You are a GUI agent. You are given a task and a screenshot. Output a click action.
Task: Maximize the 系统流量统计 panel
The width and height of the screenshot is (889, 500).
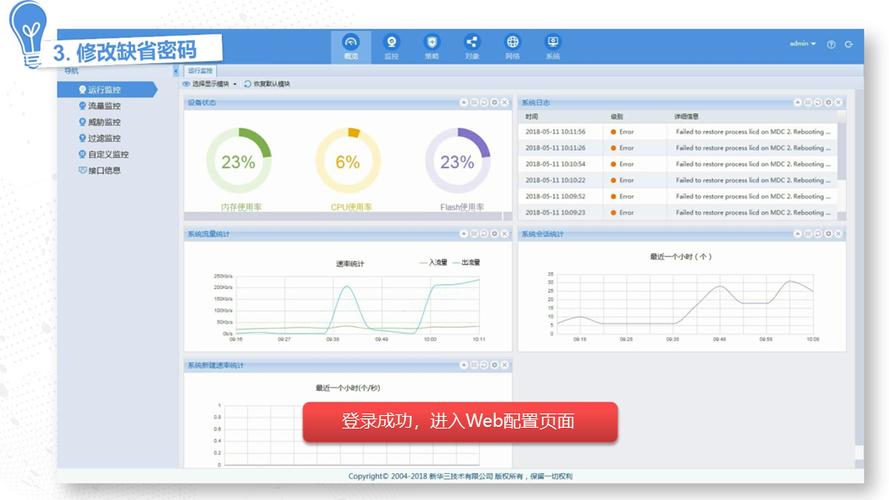[474, 234]
